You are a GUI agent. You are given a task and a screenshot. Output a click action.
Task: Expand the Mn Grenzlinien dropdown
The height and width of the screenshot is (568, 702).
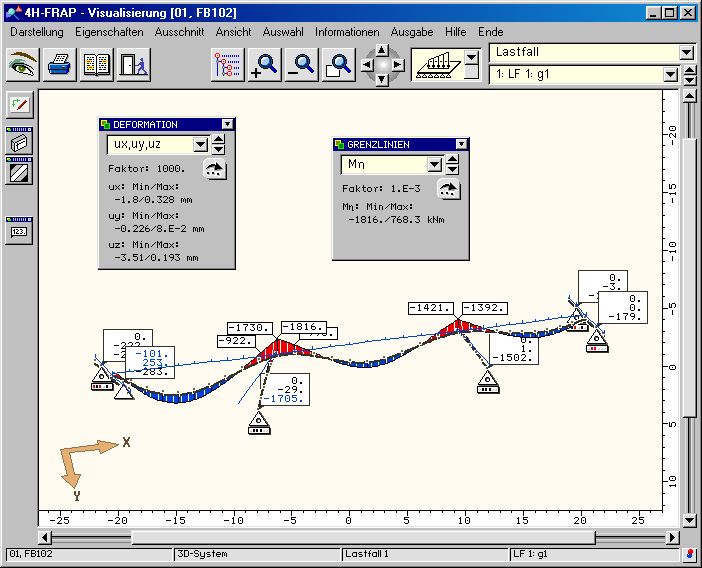click(x=434, y=164)
